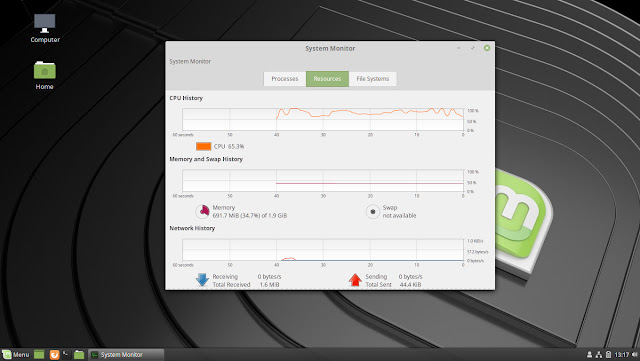Screen dimensions: 640x361
Task: Launch Terminal from the panel
Action: point(66,354)
